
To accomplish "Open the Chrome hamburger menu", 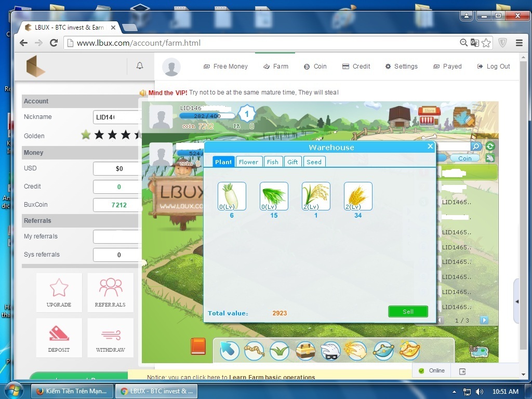I will (519, 43).
